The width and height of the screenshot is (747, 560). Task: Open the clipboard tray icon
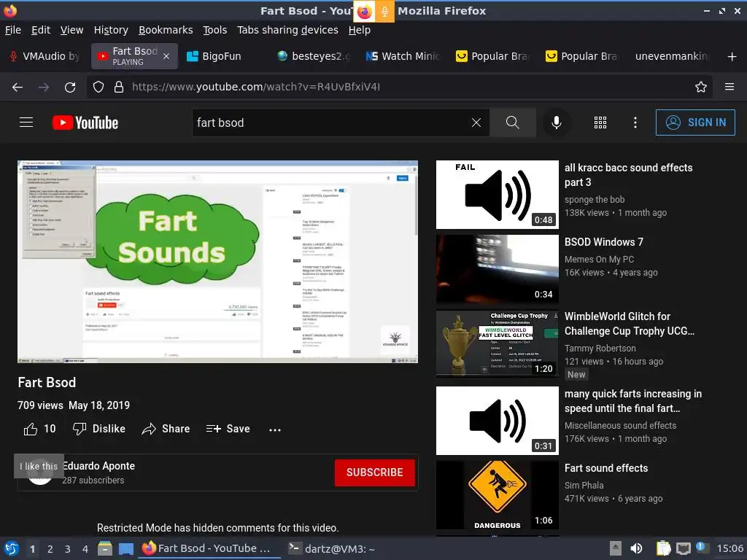pyautogui.click(x=663, y=548)
